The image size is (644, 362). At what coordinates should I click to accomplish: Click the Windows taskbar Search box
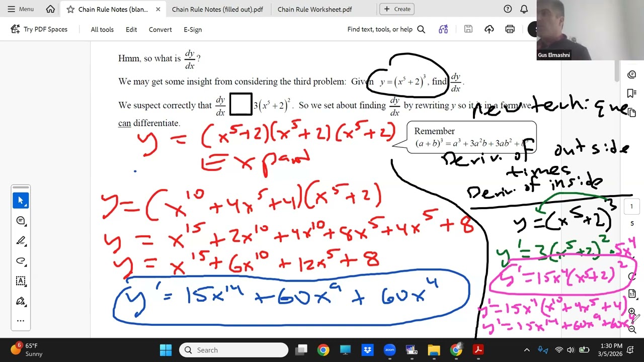coord(234,350)
